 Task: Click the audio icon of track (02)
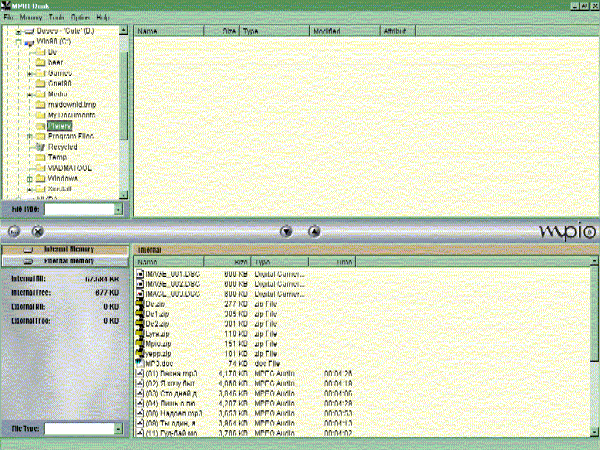pos(140,383)
